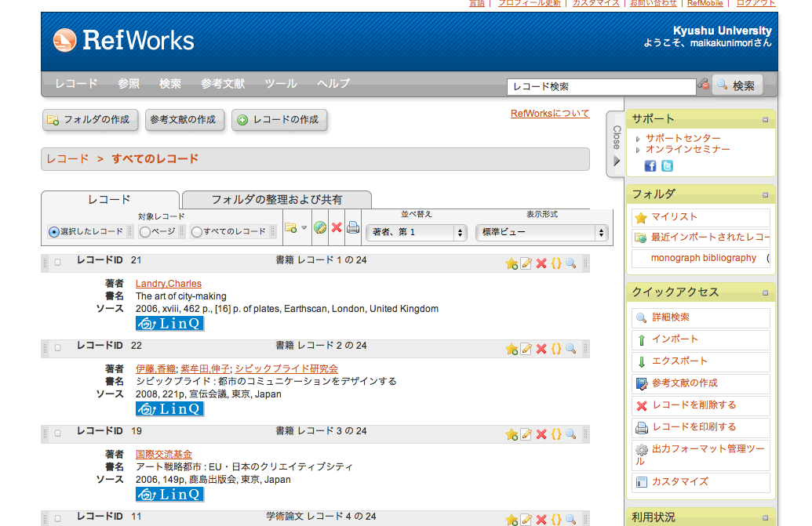The width and height of the screenshot is (812, 526).
Task: View record 21 with magnifier icon
Action: (570, 263)
